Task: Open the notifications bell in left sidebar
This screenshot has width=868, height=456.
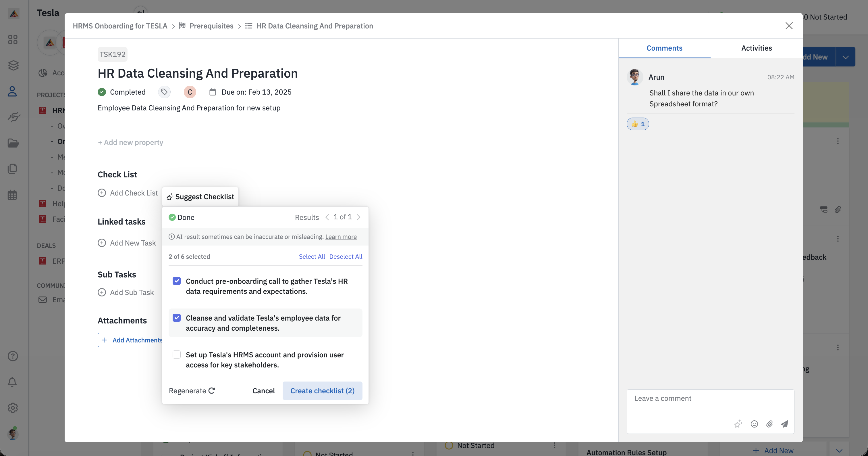Action: coord(12,382)
